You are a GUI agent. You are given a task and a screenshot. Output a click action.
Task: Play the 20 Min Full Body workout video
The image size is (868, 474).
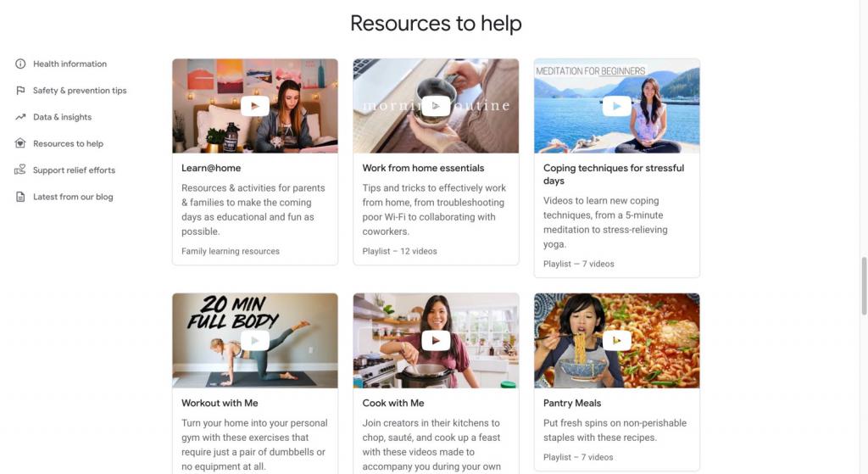[254, 341]
